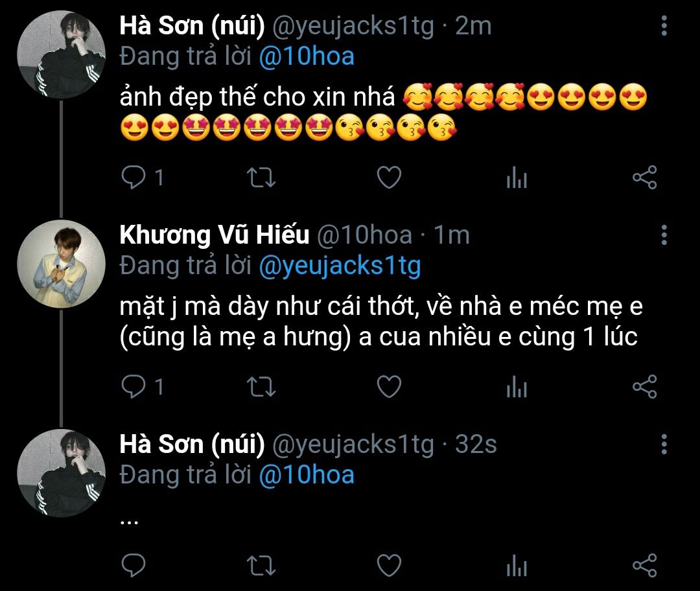700x591 pixels.
Task: Open the @yeujacks1tg mention link
Action: point(340,266)
